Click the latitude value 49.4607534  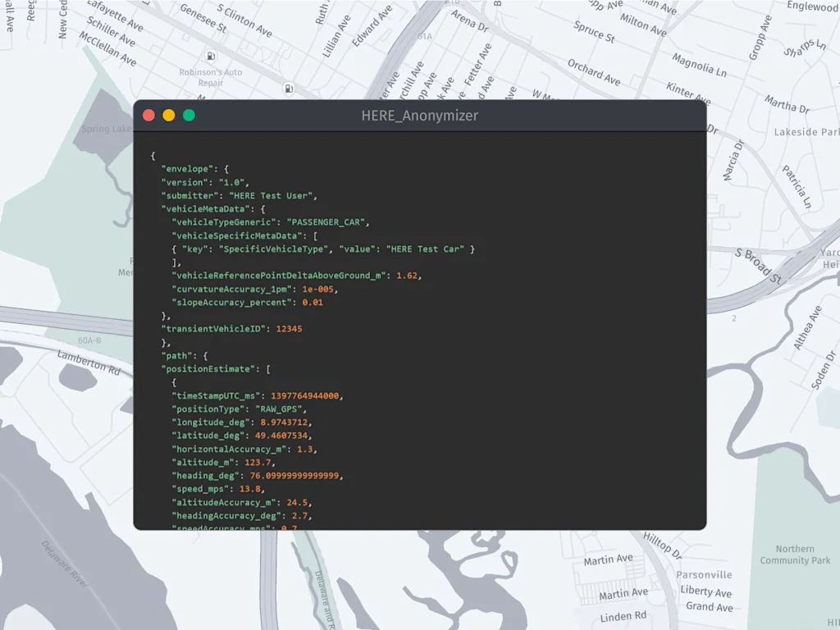point(281,436)
